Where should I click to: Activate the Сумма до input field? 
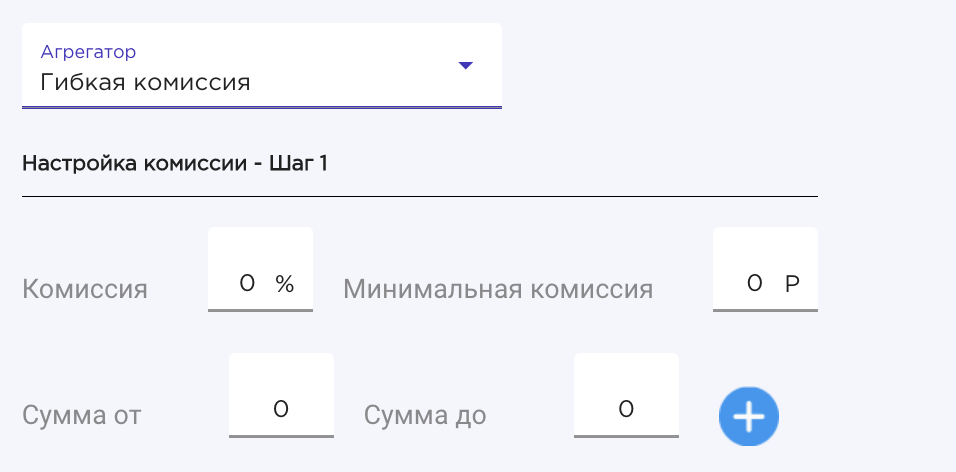[626, 395]
